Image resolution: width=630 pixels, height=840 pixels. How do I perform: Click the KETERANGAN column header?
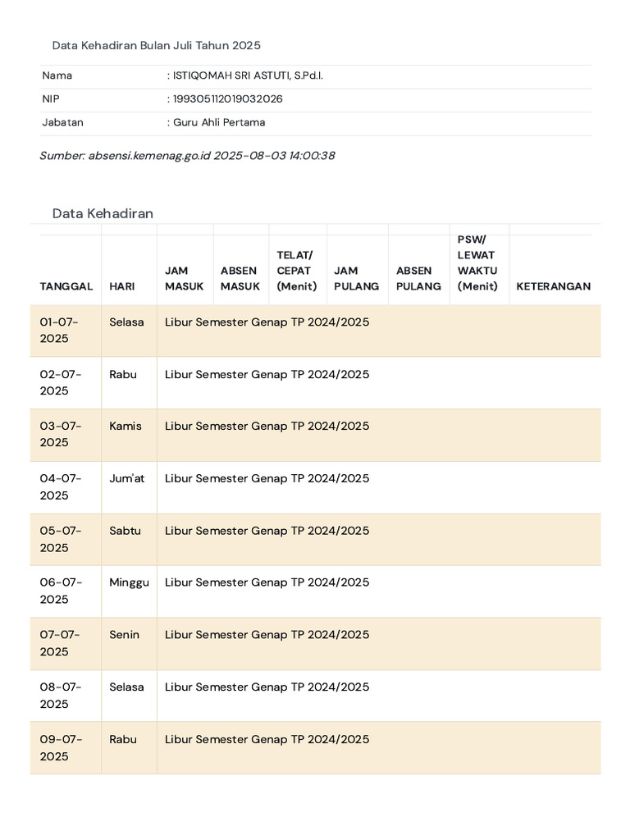(x=553, y=286)
